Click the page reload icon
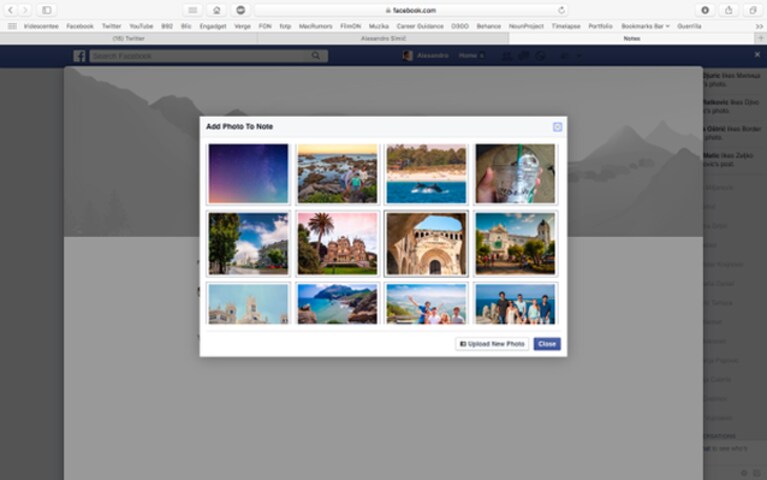The height and width of the screenshot is (480, 767). (562, 10)
